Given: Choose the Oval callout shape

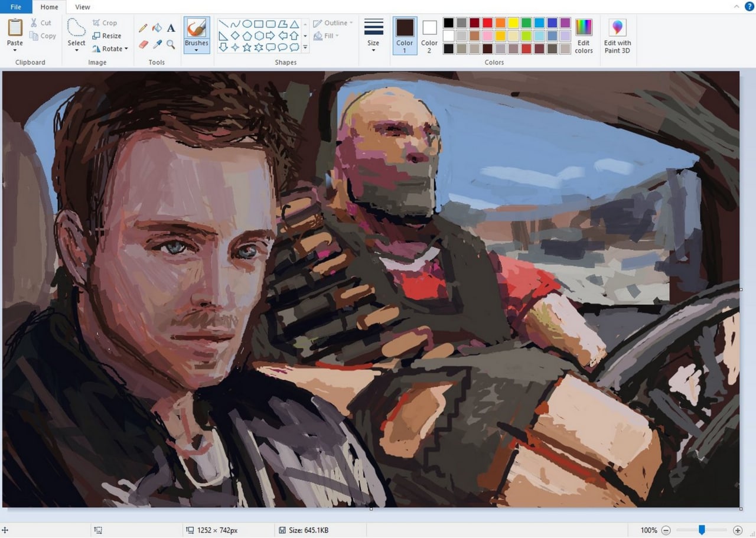Looking at the screenshot, I should (282, 47).
